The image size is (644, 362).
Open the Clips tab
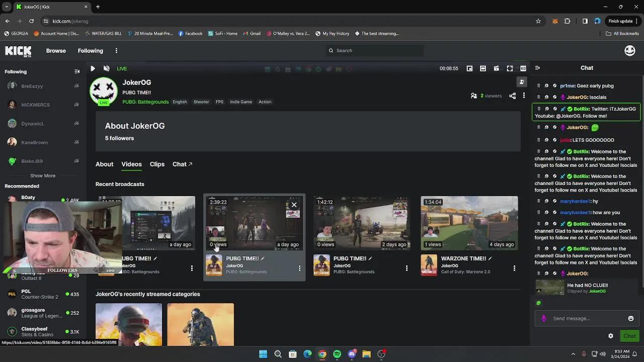point(157,164)
